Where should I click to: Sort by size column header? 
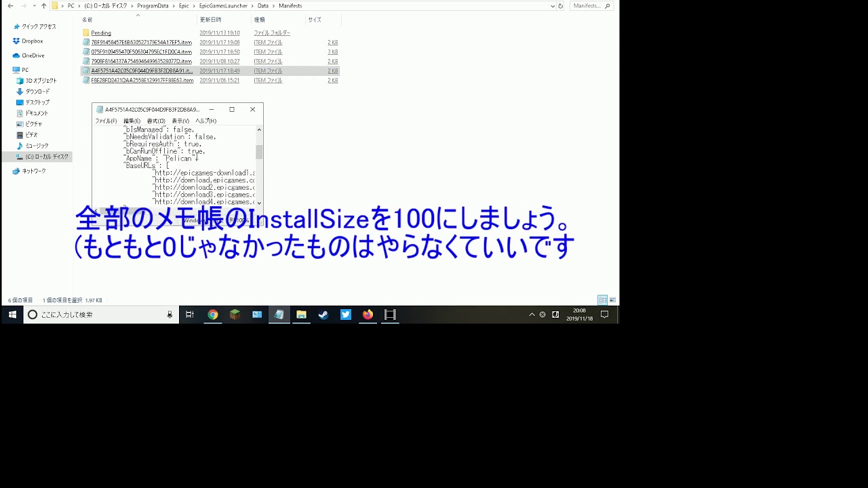coord(321,20)
